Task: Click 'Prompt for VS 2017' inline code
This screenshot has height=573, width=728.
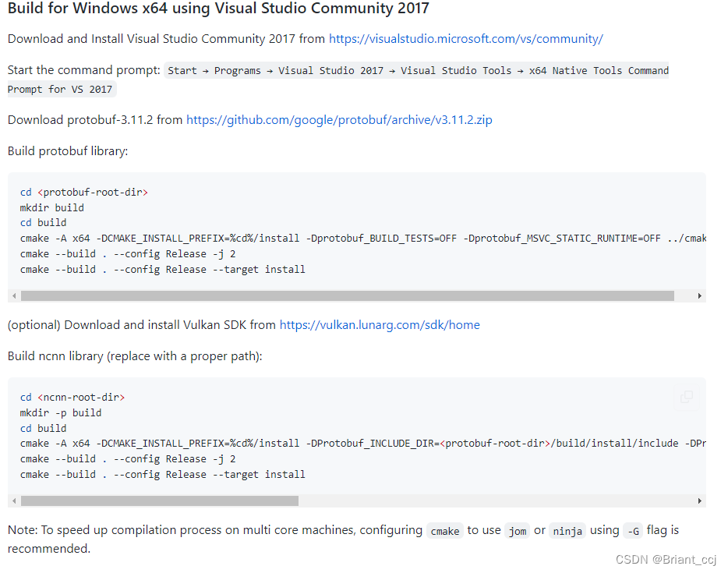Action: coord(60,89)
